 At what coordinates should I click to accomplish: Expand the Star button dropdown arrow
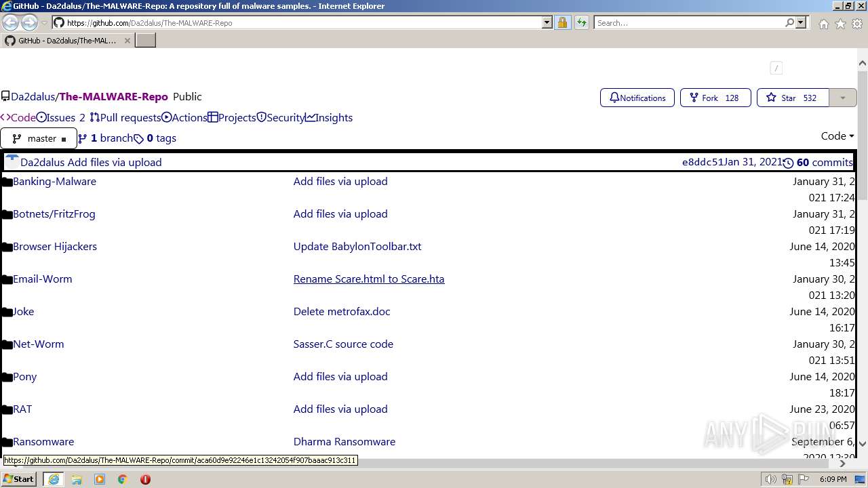pos(843,98)
